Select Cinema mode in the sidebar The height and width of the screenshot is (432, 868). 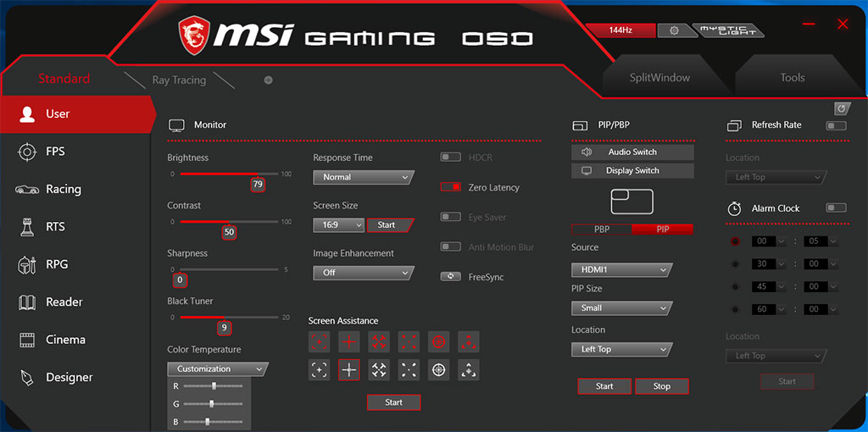click(x=75, y=340)
